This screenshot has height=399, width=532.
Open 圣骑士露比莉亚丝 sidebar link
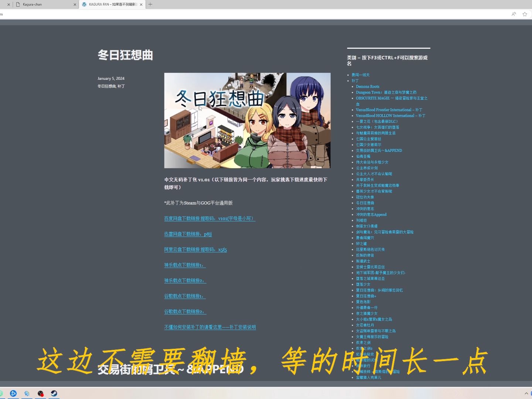pos(370,267)
